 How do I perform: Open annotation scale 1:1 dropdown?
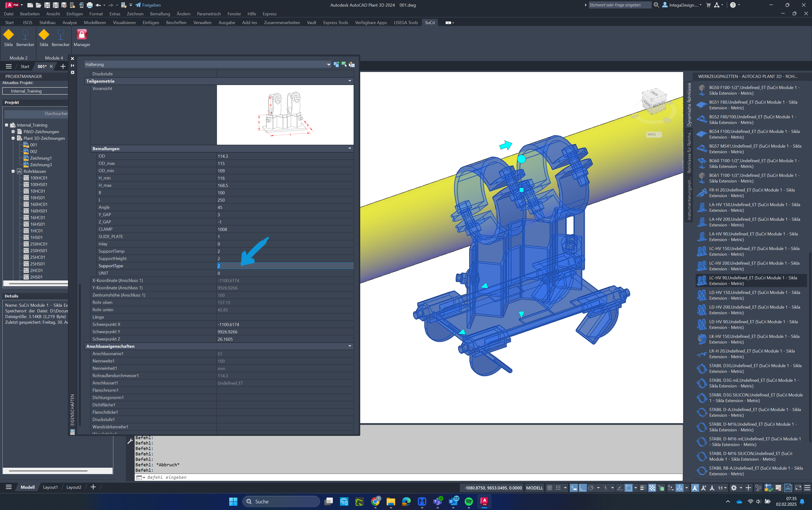722,488
